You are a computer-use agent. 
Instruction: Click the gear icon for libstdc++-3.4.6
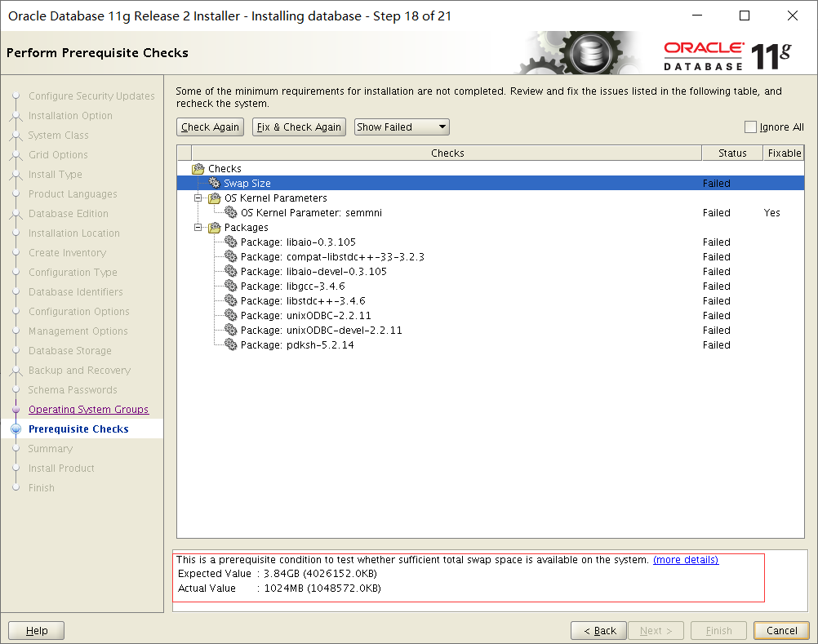[230, 300]
